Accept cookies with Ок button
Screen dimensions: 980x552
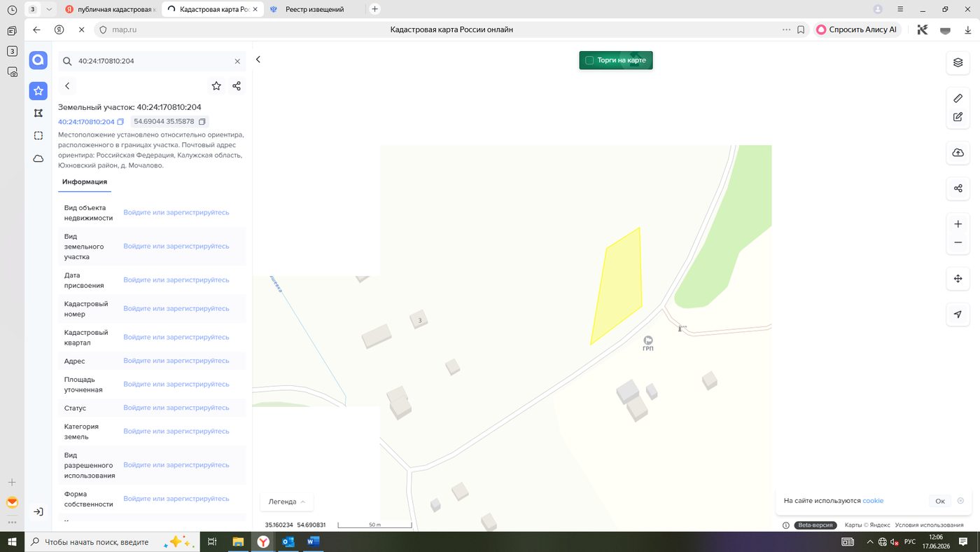940,501
